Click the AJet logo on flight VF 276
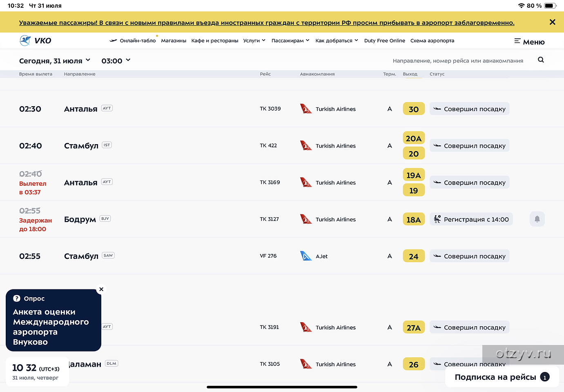 305,256
